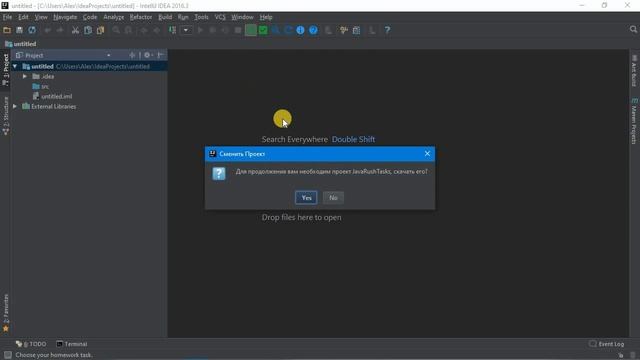The height and width of the screenshot is (360, 640).
Task: Open the run configuration dropdown
Action: (186, 30)
